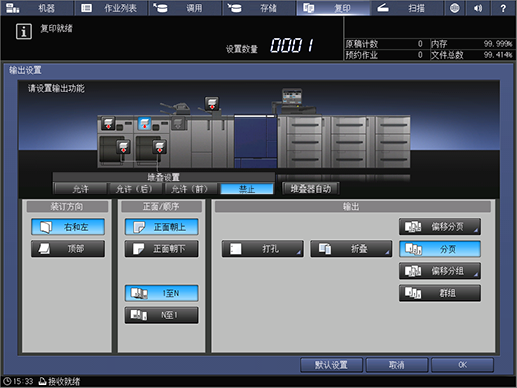
Task: Select 1至N output order
Action: tap(161, 293)
